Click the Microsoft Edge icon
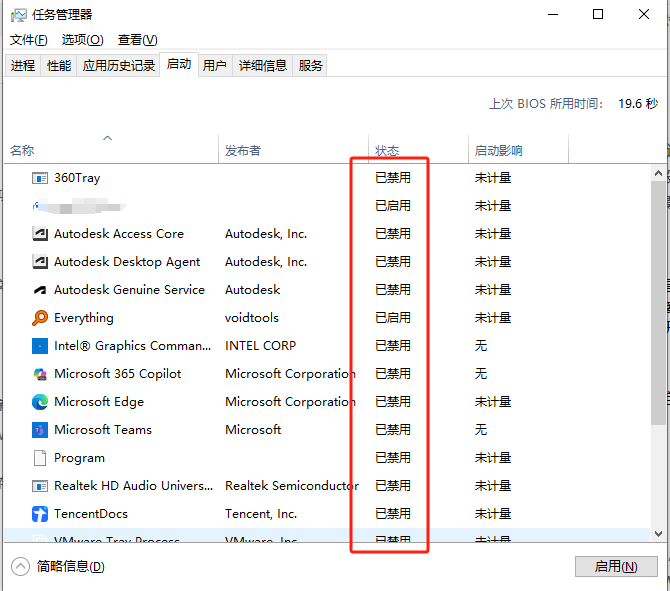The height and width of the screenshot is (591, 670). tap(40, 402)
